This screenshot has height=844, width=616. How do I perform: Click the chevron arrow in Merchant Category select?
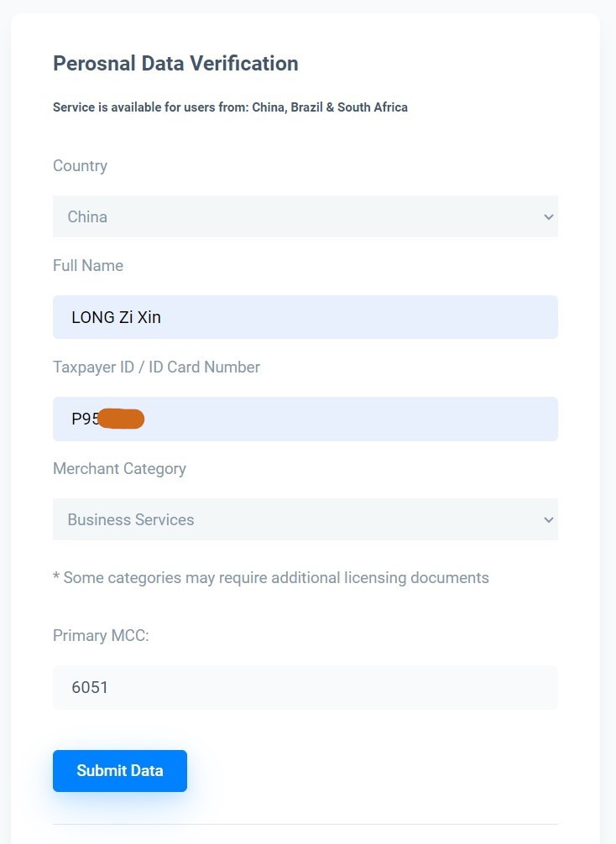[549, 520]
